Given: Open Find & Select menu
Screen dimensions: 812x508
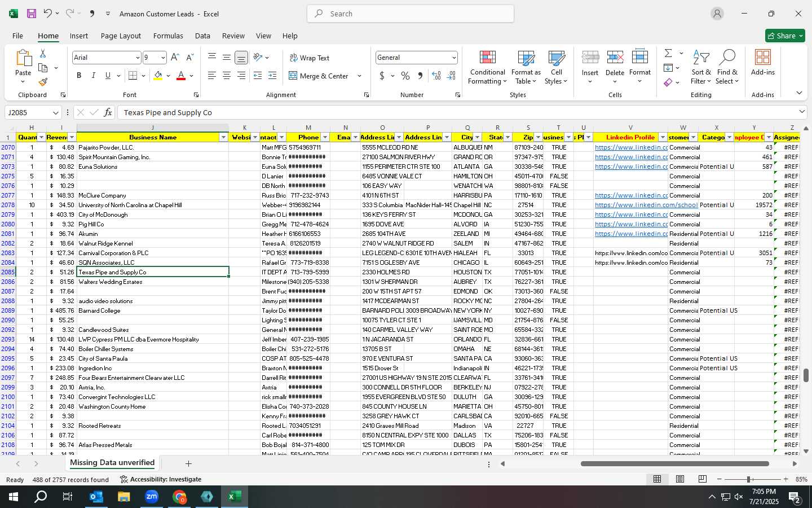Looking at the screenshot, I should (727, 68).
